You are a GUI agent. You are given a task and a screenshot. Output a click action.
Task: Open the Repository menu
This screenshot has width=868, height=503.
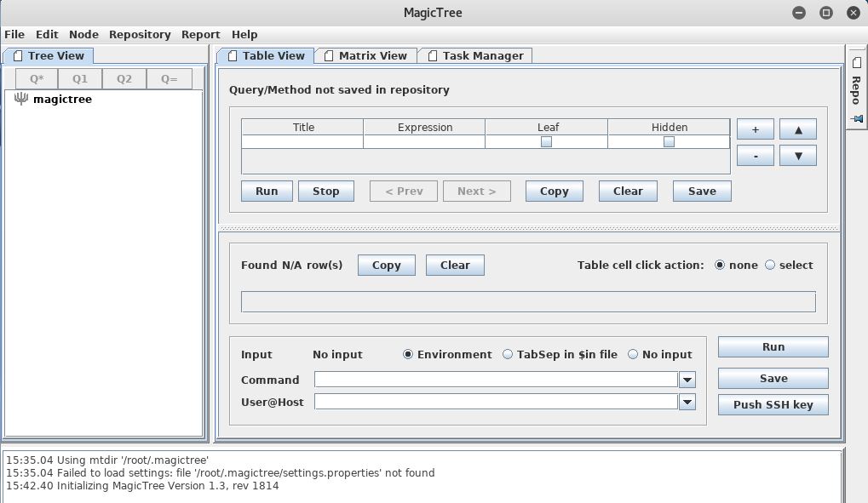(140, 34)
